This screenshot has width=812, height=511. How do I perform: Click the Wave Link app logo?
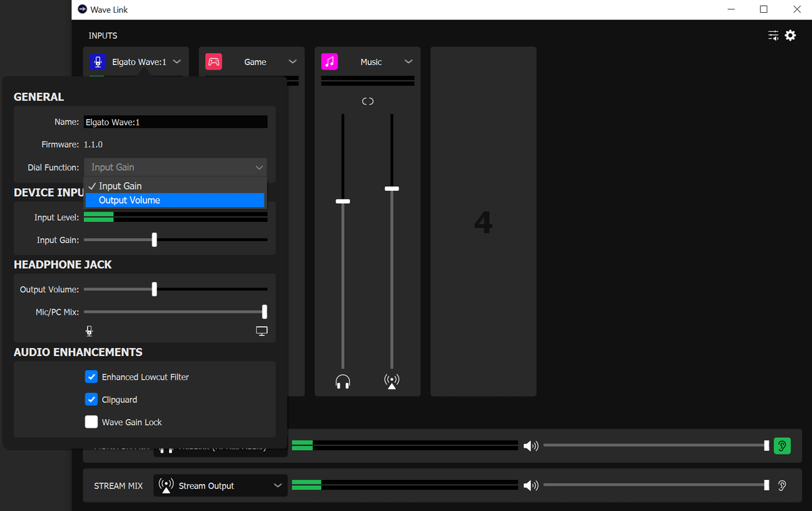click(83, 9)
